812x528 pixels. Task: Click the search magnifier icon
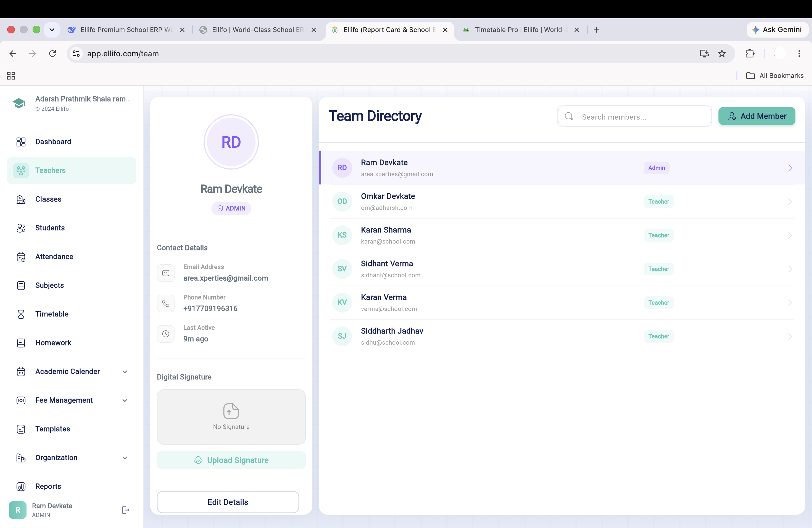tap(569, 116)
